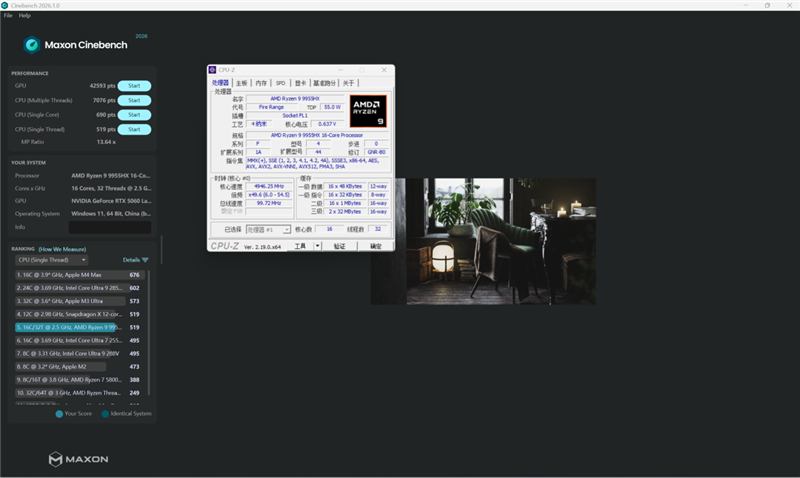Viewport: 800px width, 478px height.
Task: Select the Apple M3 Ultra ranking row
Action: click(x=80, y=301)
